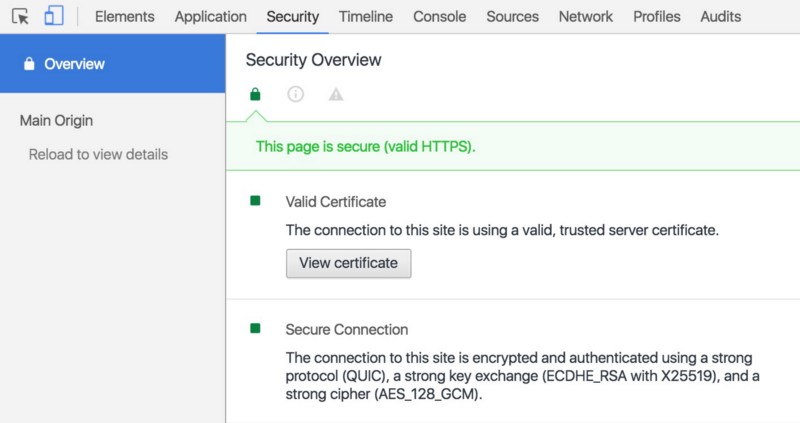Go to the Timeline tab
800x423 pixels.
[366, 16]
